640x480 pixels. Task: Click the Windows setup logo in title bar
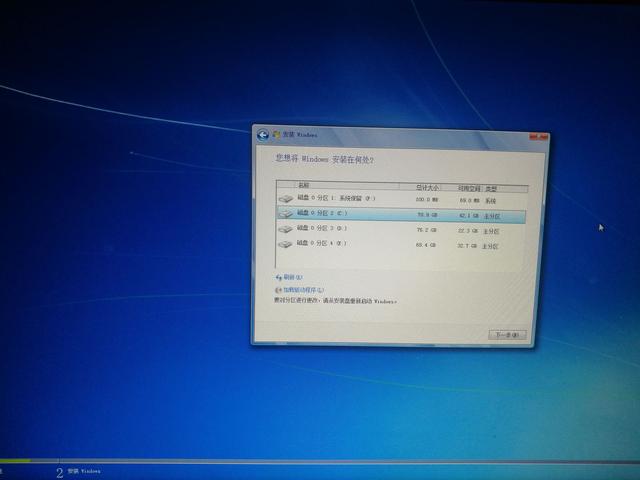click(277, 134)
